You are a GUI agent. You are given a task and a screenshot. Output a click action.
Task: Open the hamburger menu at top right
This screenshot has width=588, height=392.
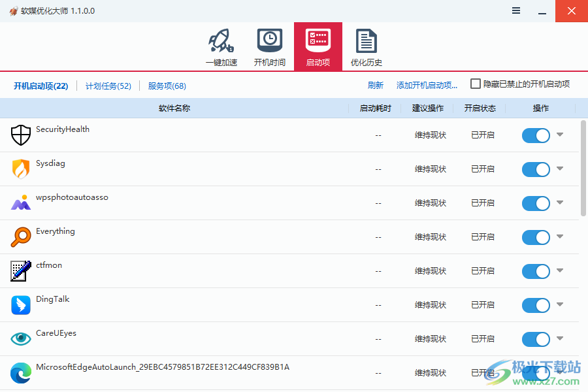point(515,10)
